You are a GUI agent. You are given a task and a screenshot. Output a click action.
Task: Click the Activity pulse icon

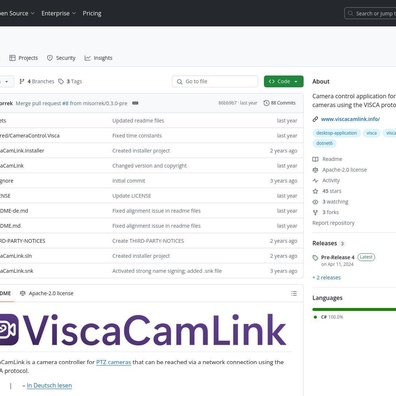[315, 180]
